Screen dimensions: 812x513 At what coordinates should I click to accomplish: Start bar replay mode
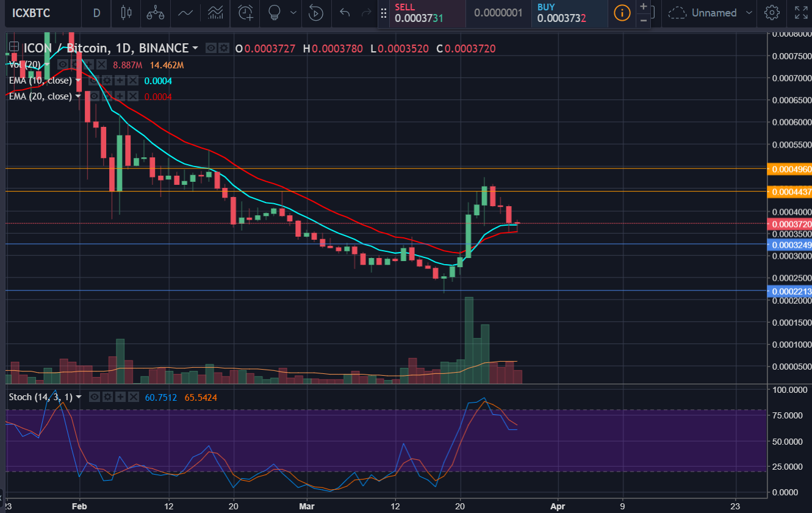tap(315, 12)
